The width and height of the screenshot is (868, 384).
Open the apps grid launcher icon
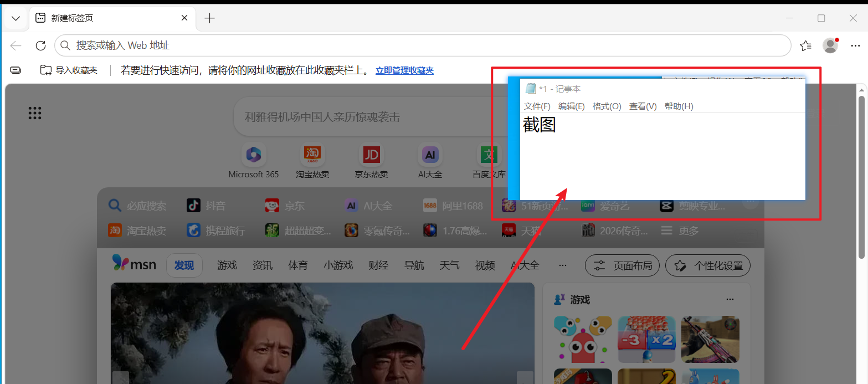click(x=35, y=113)
